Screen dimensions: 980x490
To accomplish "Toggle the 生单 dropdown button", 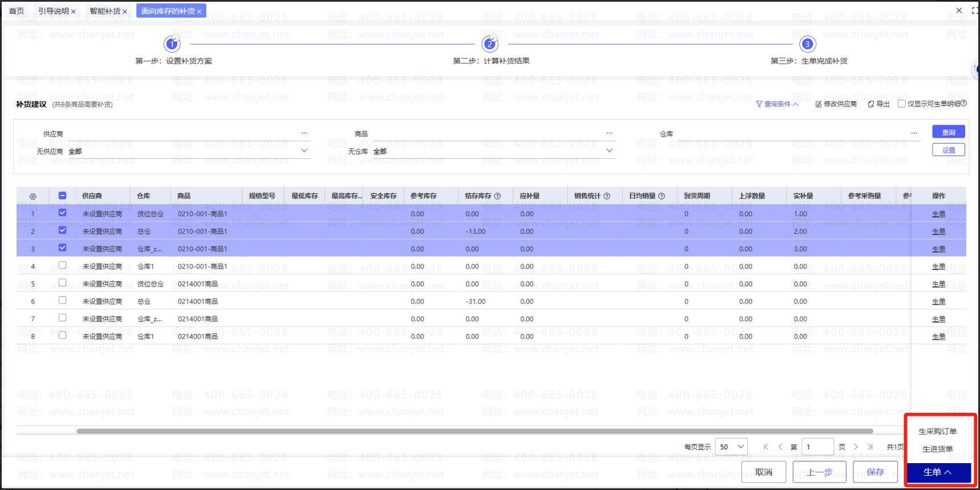I will pos(938,472).
